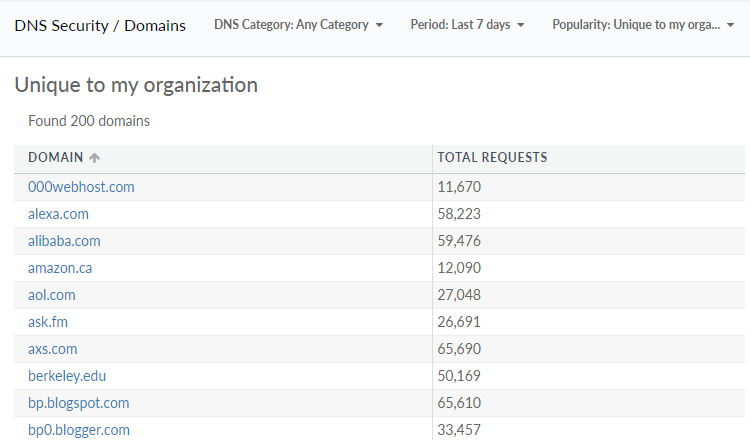The width and height of the screenshot is (750, 440).
Task: Click the 11,670 total requests cell
Action: coord(460,187)
